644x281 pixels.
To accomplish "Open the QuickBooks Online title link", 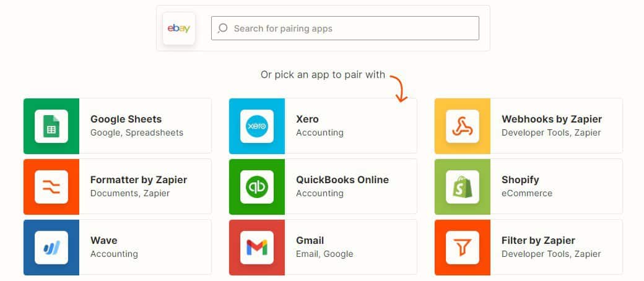I will click(342, 179).
